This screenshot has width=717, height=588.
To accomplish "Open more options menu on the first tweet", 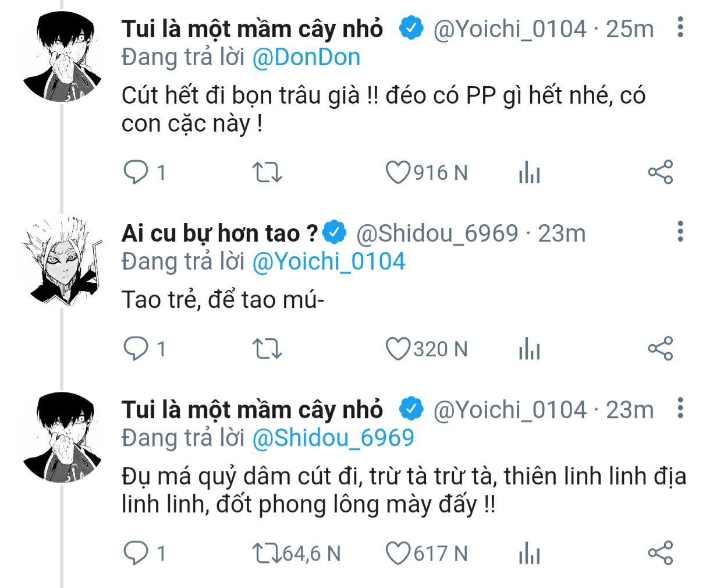I will [680, 27].
